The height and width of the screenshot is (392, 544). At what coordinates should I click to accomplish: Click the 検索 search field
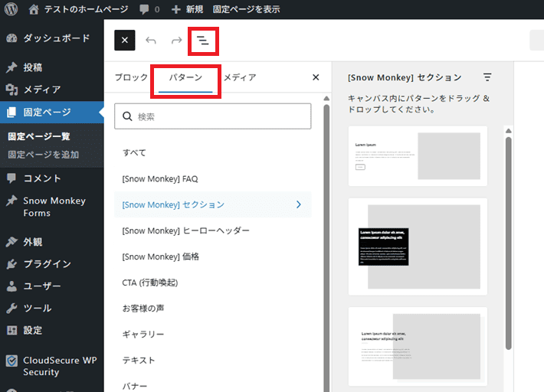tap(213, 116)
